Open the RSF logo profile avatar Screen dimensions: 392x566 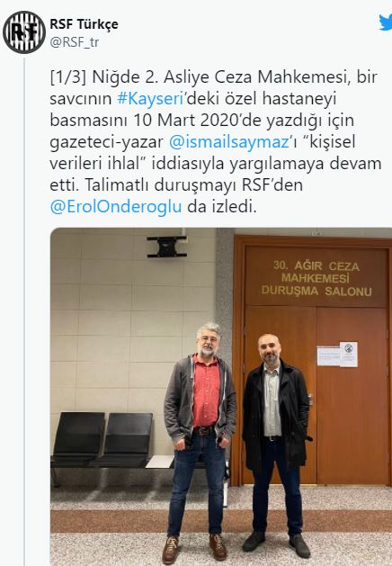(x=24, y=32)
